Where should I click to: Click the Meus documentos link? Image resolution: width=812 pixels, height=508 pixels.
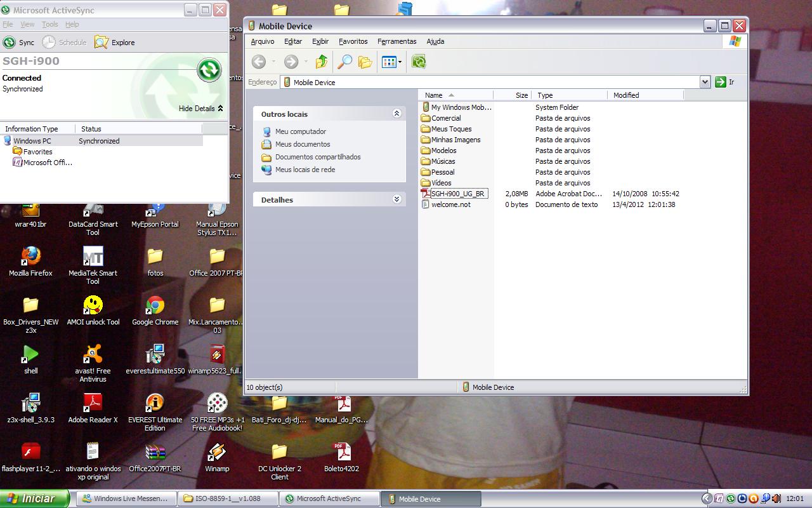303,144
